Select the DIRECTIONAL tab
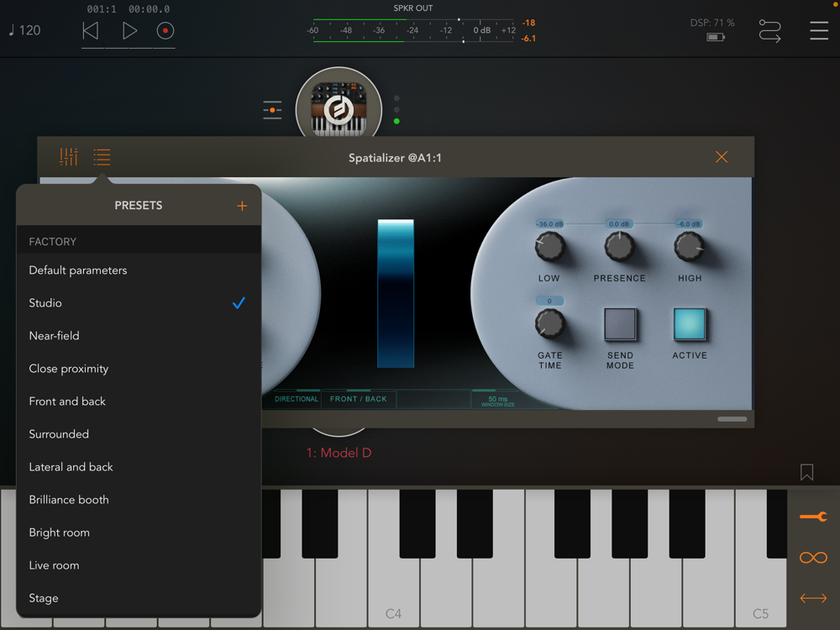840x630 pixels. point(297,399)
